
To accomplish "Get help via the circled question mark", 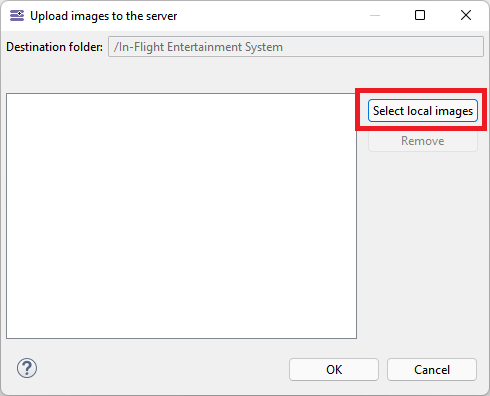I will pyautogui.click(x=27, y=368).
